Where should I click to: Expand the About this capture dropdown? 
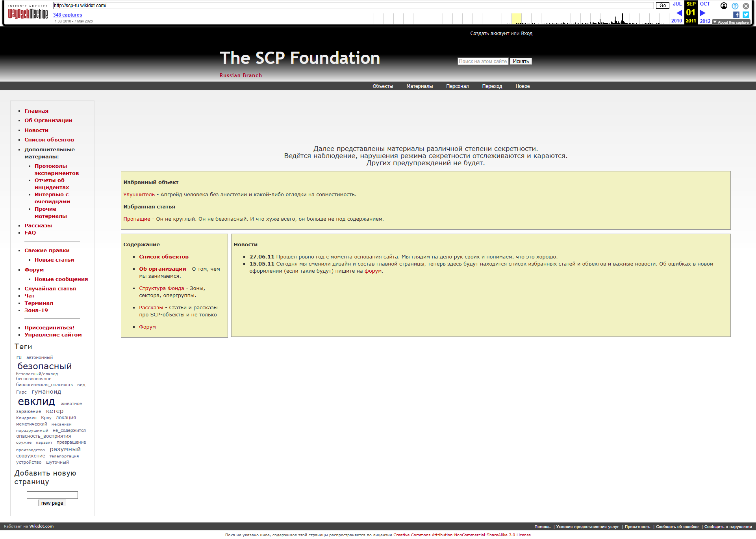point(731,22)
